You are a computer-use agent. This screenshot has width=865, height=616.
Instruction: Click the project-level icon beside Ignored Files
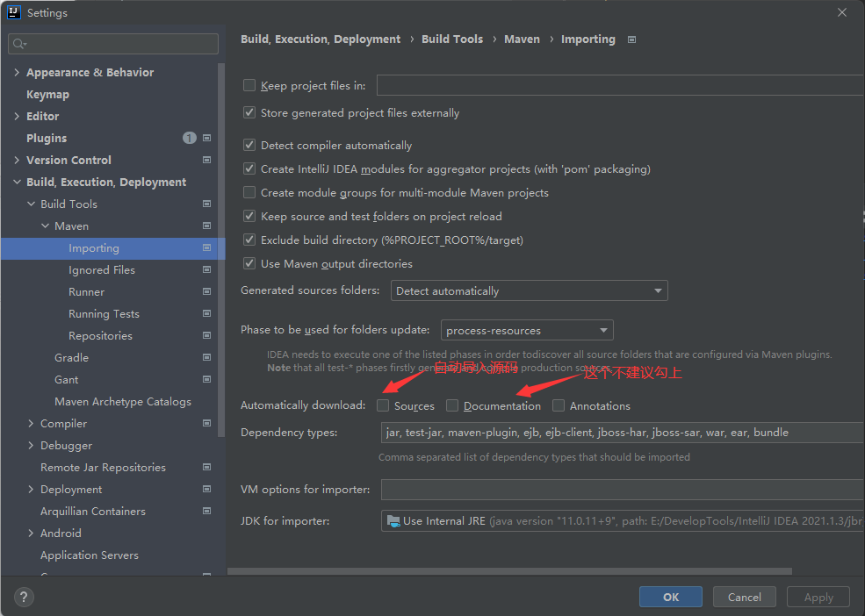[207, 269]
